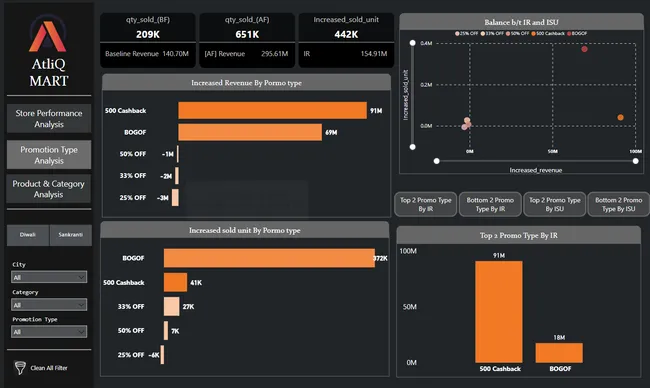
Task: Click the orange 500 Cashback scatter point
Action: pos(620,117)
